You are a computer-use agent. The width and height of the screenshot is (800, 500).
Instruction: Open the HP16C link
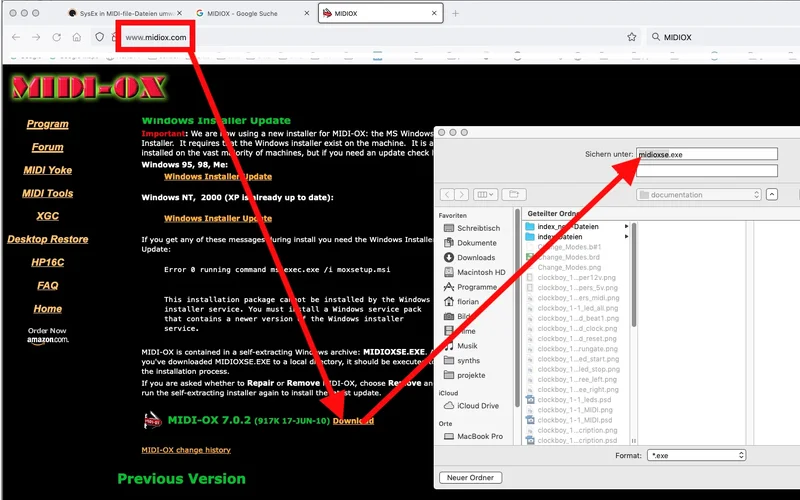pyautogui.click(x=47, y=262)
